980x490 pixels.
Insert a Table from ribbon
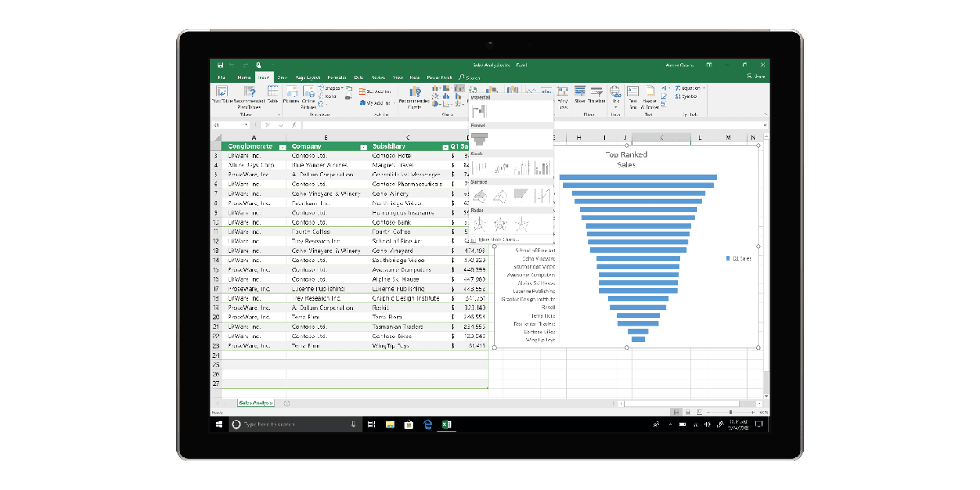pyautogui.click(x=273, y=95)
